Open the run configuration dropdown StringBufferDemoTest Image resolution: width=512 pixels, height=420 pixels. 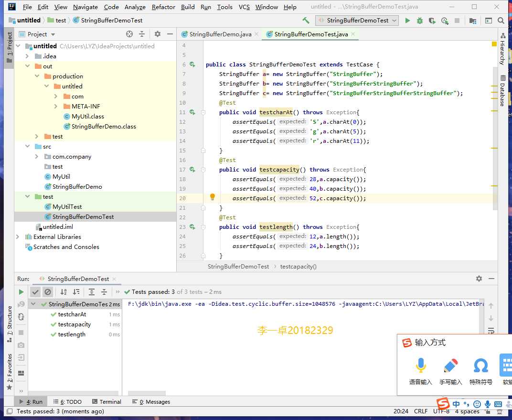point(357,21)
